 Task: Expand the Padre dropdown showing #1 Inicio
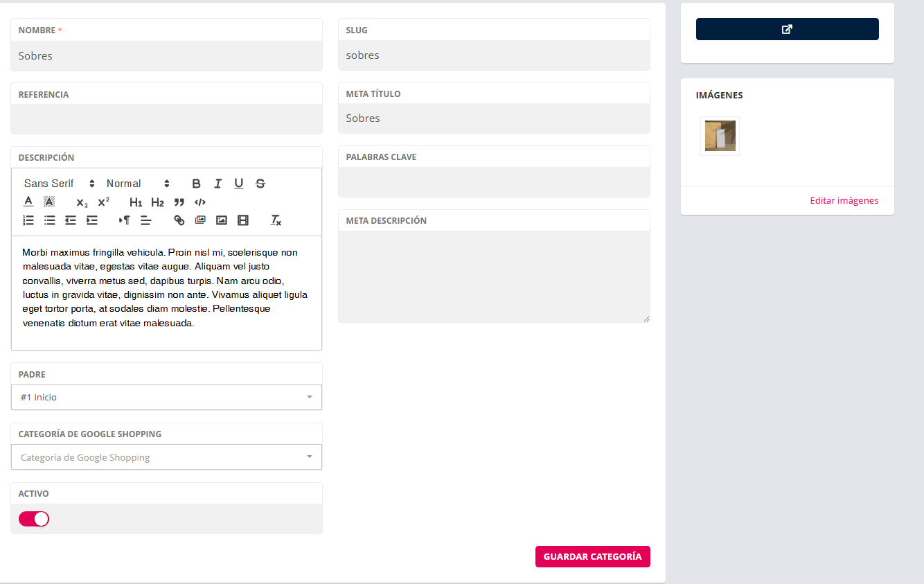point(166,398)
